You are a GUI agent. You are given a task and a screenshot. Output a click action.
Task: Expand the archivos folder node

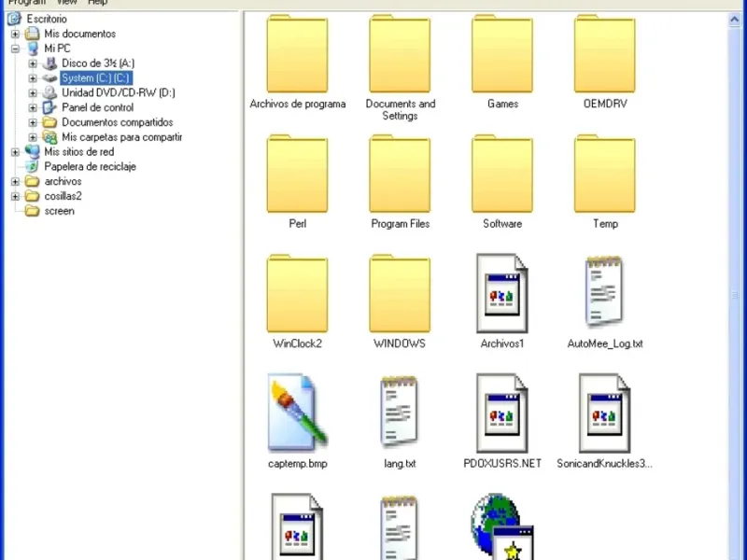click(15, 181)
